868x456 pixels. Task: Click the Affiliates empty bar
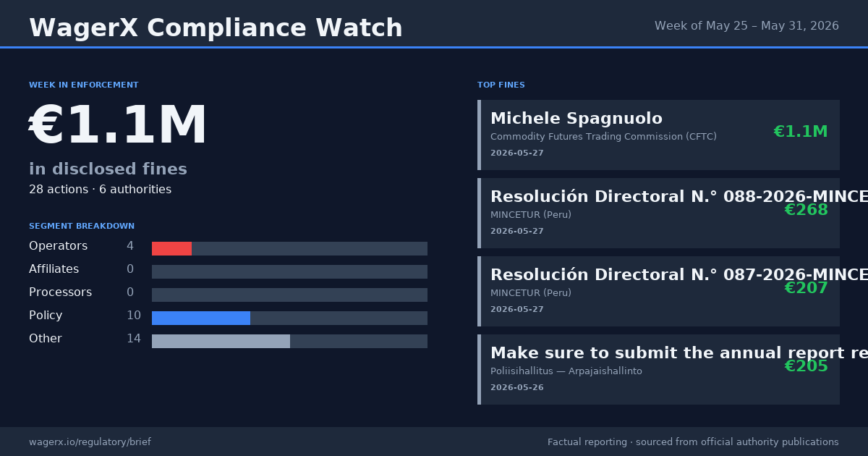click(x=289, y=271)
